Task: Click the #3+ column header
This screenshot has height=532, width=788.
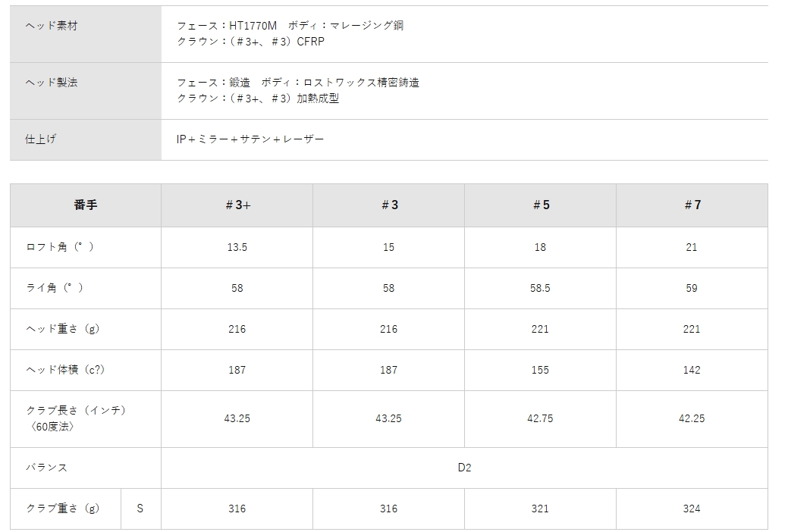Action: coord(237,205)
